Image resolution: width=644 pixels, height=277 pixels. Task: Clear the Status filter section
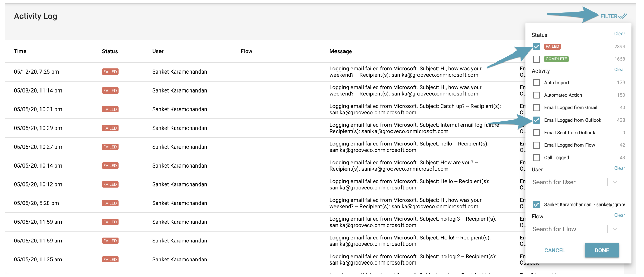619,34
